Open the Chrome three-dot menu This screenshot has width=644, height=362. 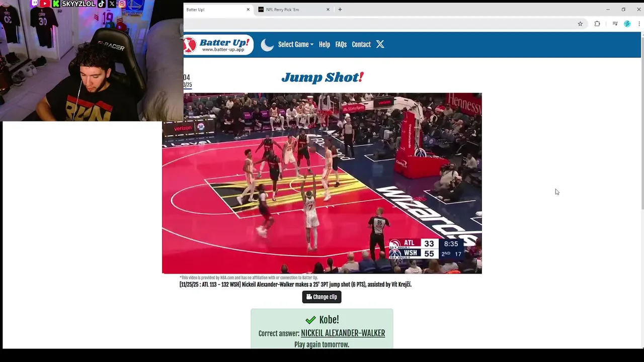coord(639,24)
